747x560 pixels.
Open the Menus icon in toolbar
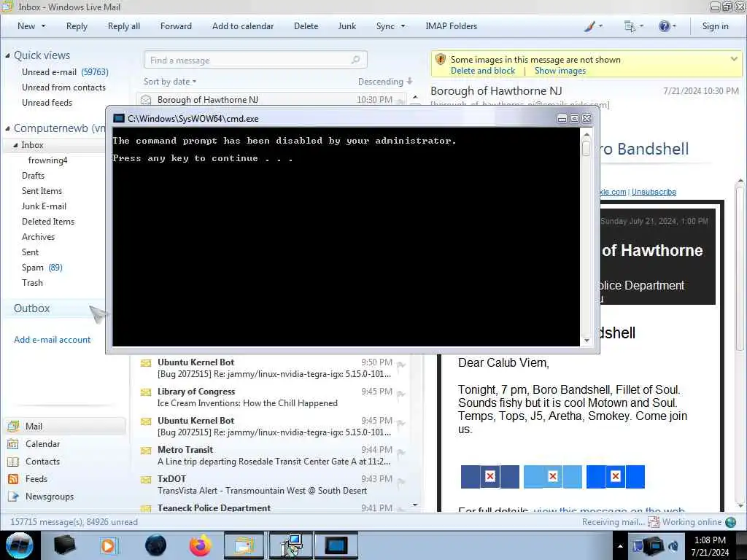(630, 27)
